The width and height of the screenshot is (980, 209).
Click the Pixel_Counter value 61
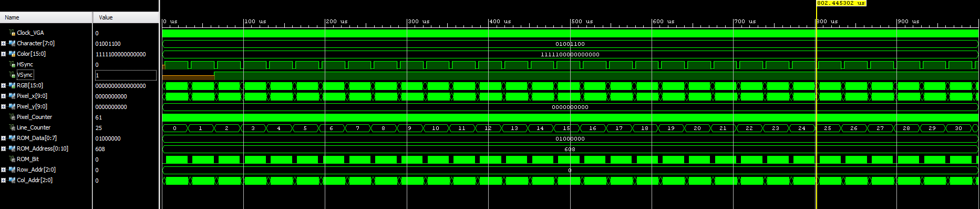tap(98, 117)
